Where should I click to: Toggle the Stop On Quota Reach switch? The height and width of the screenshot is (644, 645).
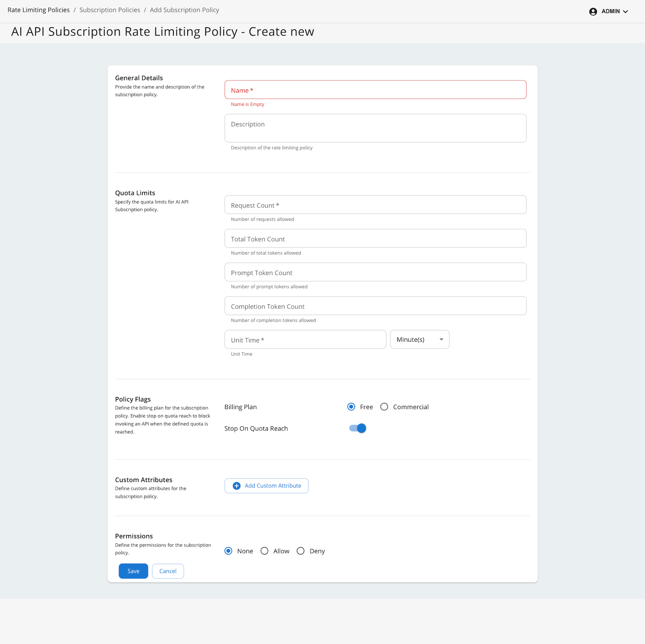click(357, 428)
